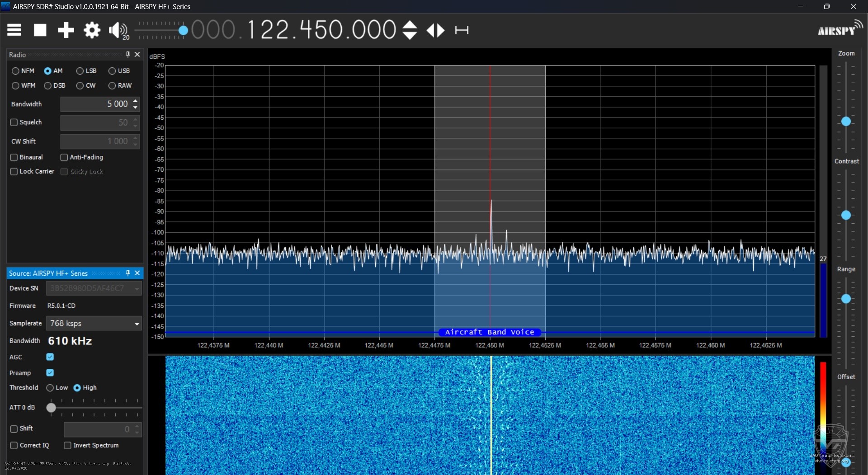The height and width of the screenshot is (475, 868).
Task: Adjust the Contrast slider
Action: point(846,215)
